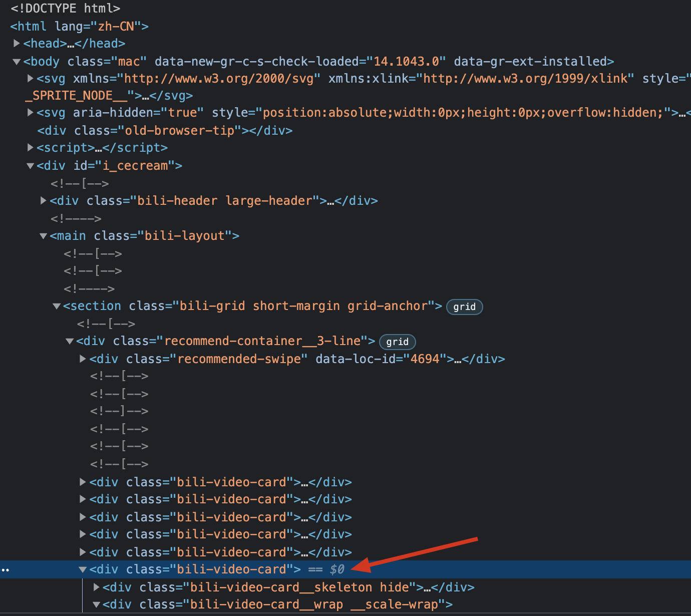Select the html lang="zh-CN" tag
Screen dimensions: 691x616
(x=79, y=26)
